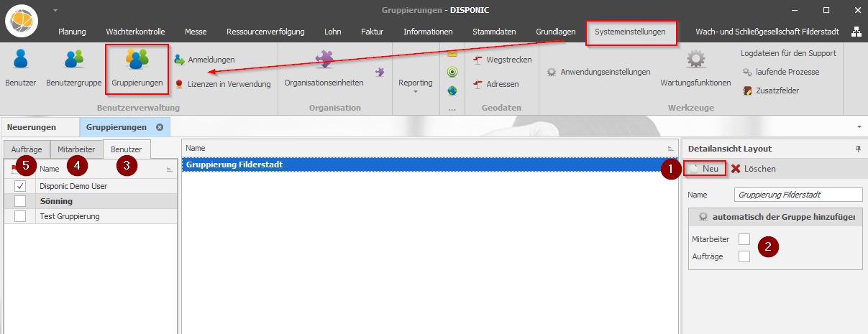Switch to the Neuerungen document tab
Image resolution: width=868 pixels, height=334 pixels.
point(32,127)
